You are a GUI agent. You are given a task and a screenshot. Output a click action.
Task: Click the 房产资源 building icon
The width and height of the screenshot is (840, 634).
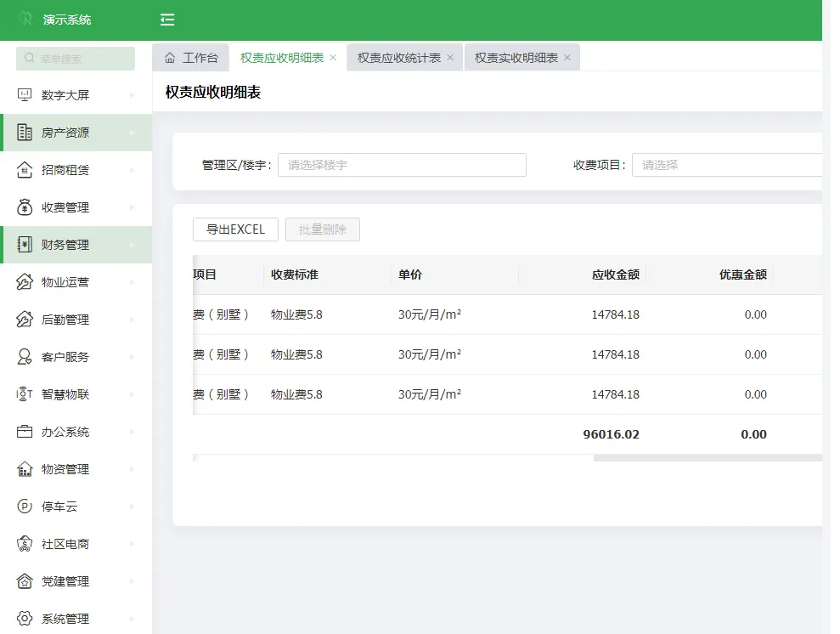(25, 133)
